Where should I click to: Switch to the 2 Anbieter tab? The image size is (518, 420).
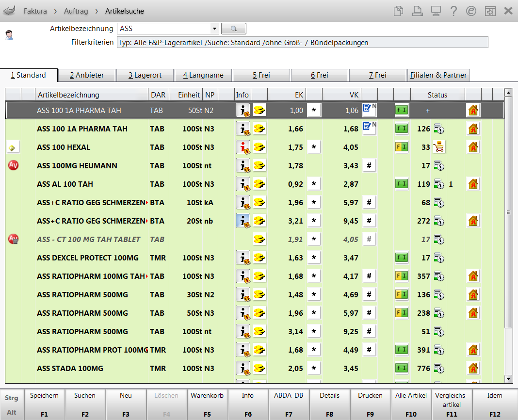pyautogui.click(x=87, y=75)
